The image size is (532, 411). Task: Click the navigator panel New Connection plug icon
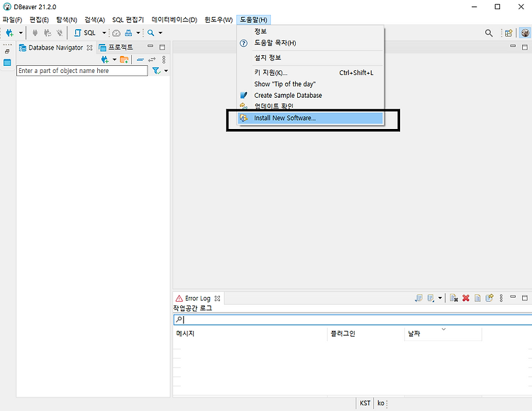click(x=105, y=60)
